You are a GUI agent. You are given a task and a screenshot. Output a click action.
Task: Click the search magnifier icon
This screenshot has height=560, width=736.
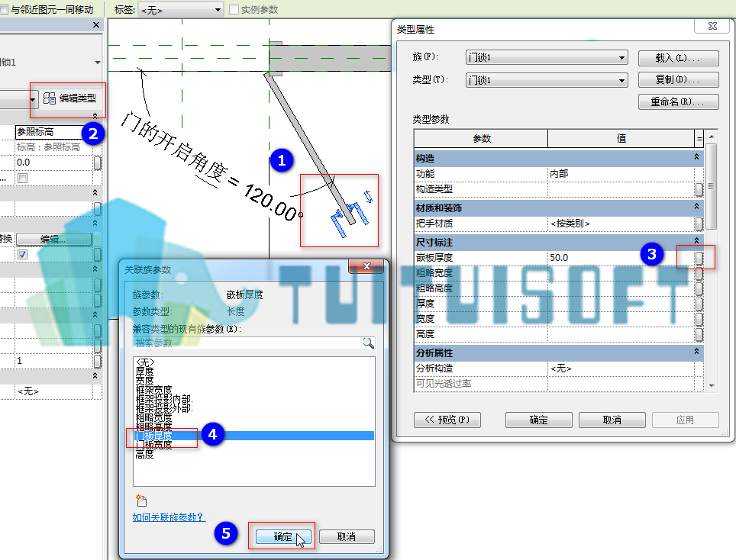(369, 343)
